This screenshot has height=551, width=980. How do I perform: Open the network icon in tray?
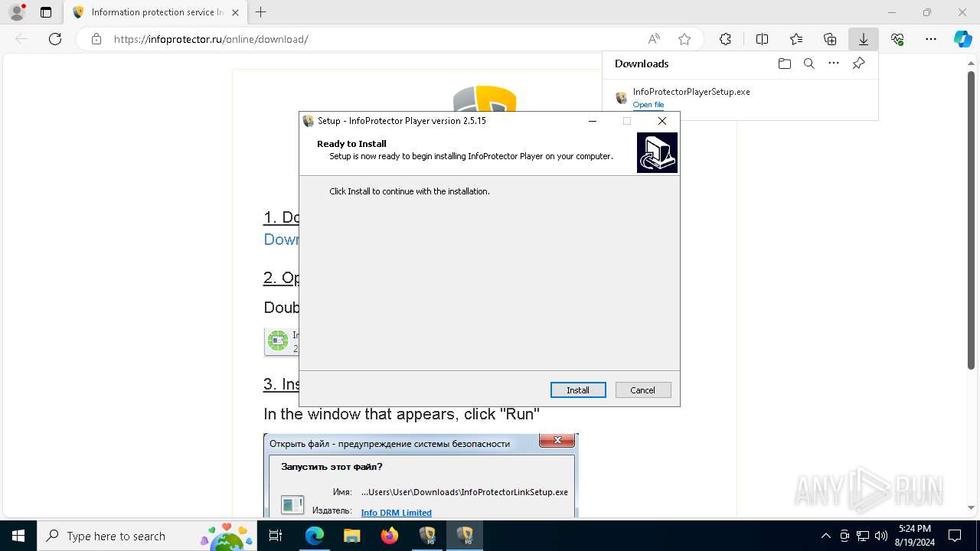(x=863, y=536)
